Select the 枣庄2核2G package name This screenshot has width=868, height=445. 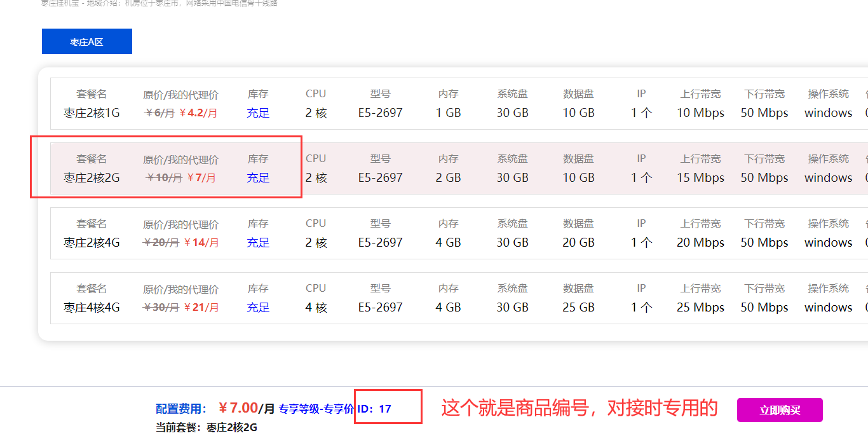[92, 178]
